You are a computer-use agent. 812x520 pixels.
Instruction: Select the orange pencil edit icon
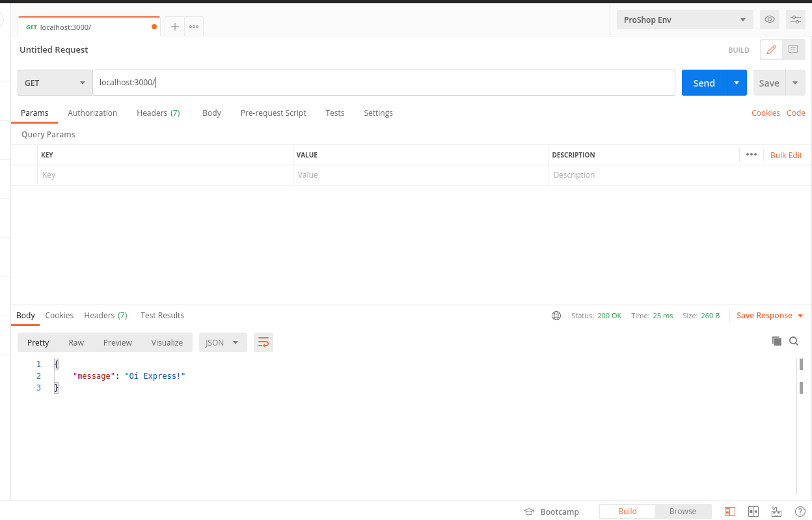tap(772, 49)
